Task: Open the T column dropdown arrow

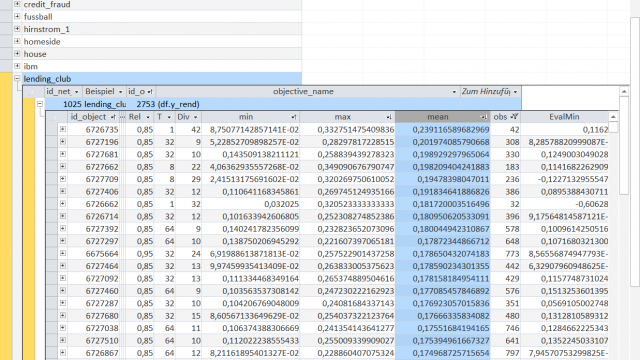Action: coord(169,117)
